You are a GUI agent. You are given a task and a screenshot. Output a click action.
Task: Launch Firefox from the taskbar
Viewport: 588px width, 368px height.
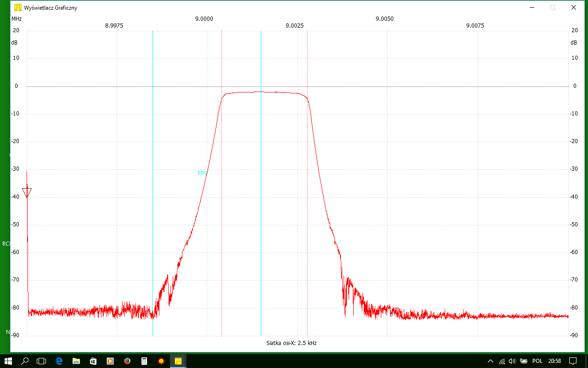coord(127,361)
